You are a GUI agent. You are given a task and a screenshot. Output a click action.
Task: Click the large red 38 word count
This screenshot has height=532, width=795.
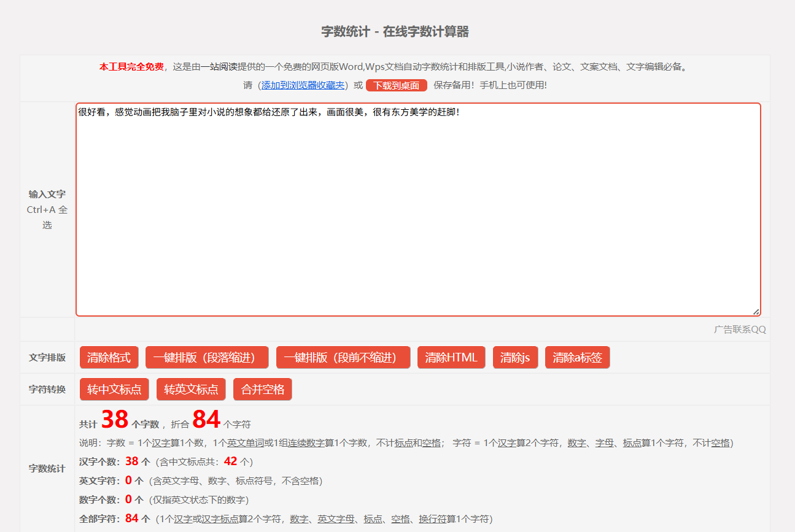coord(115,419)
